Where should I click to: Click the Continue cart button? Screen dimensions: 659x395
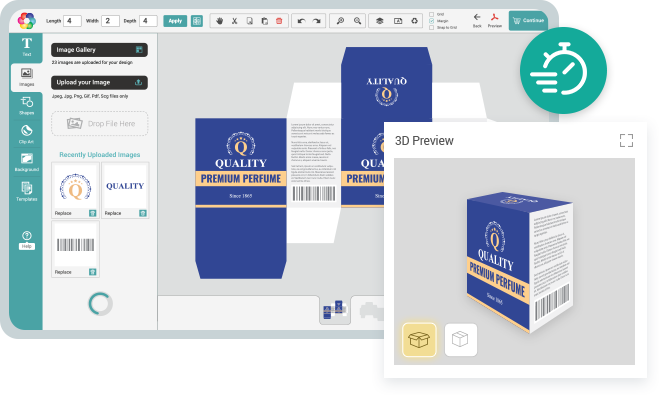point(528,21)
